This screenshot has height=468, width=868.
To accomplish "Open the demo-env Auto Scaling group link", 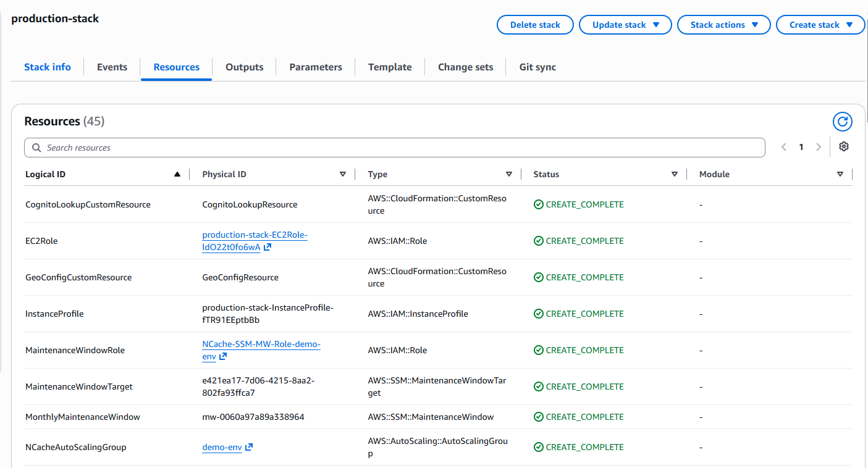I will pyautogui.click(x=222, y=447).
